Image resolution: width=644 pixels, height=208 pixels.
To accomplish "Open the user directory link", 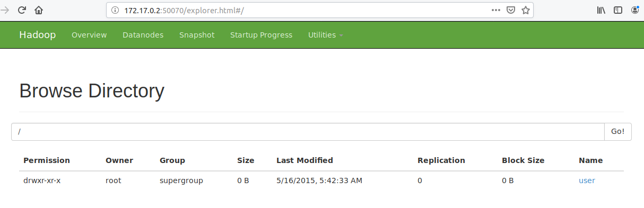I will (x=587, y=180).
